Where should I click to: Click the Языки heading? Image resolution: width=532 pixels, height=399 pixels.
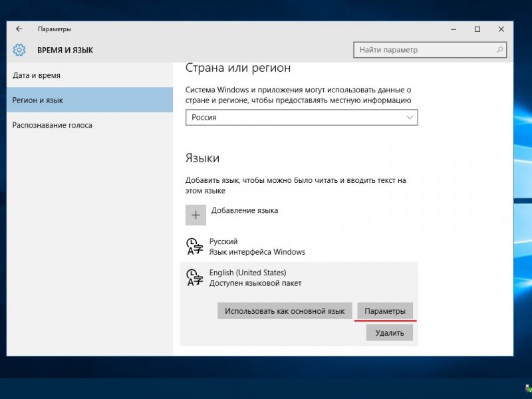pos(202,158)
